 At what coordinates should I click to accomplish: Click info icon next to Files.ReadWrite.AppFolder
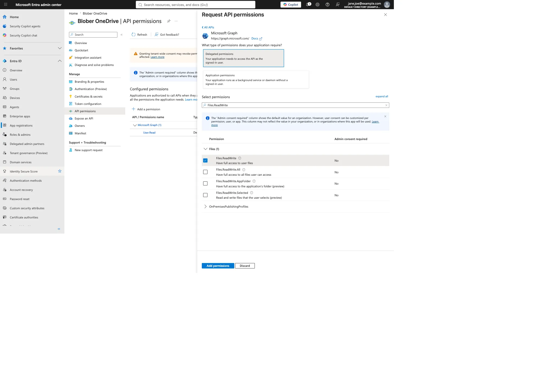[254, 181]
